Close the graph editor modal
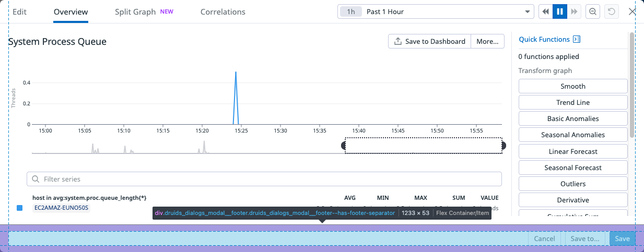The width and height of the screenshot is (644, 252). pos(632,11)
